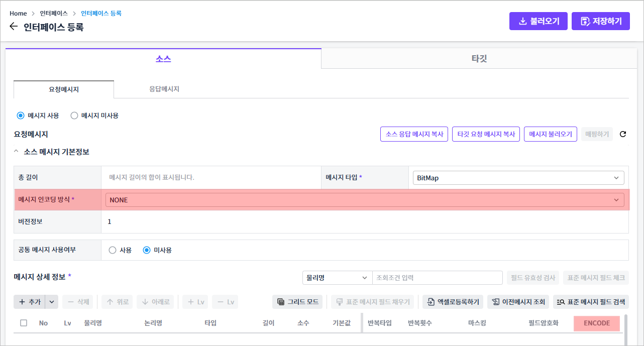This screenshot has height=346, width=644.
Task: Open the 물리명 search criteria dropdown
Action: [337, 278]
